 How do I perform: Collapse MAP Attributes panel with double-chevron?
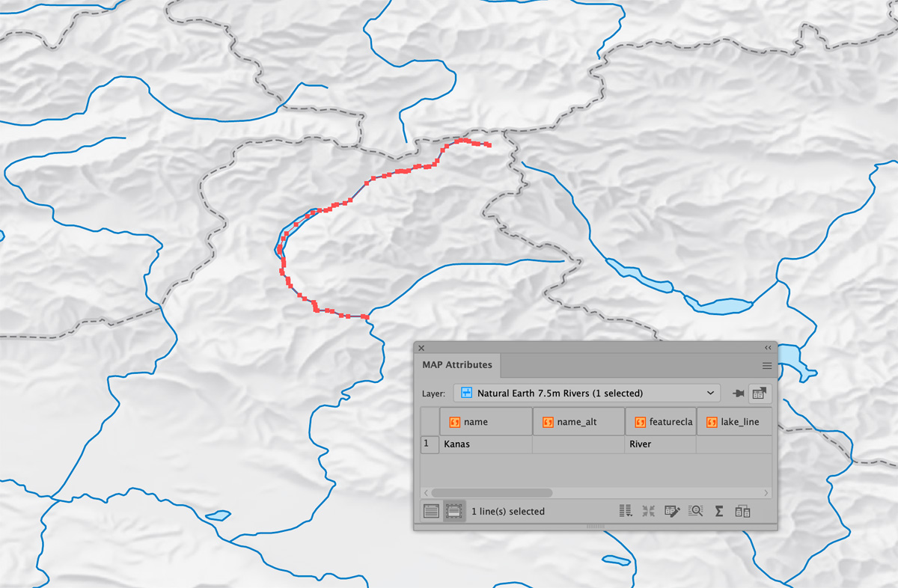[x=767, y=348]
